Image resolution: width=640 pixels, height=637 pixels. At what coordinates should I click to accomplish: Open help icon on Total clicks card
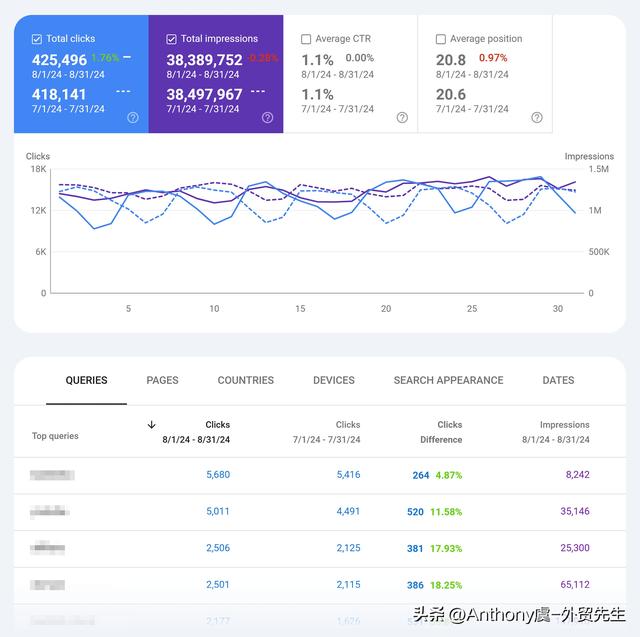click(x=133, y=118)
